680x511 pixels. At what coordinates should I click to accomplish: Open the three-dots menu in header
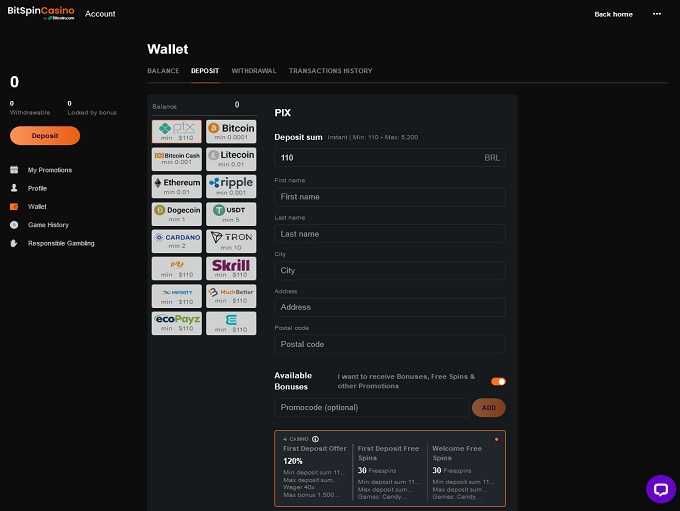click(657, 14)
